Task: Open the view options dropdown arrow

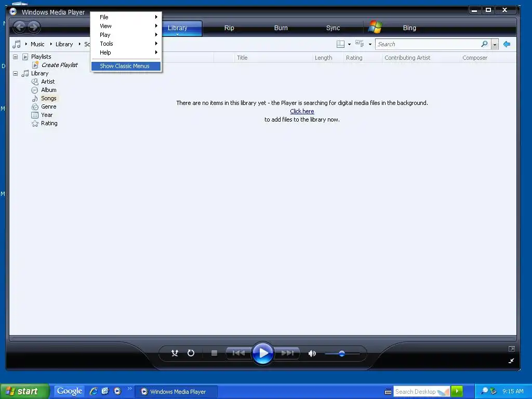Action: (370, 45)
